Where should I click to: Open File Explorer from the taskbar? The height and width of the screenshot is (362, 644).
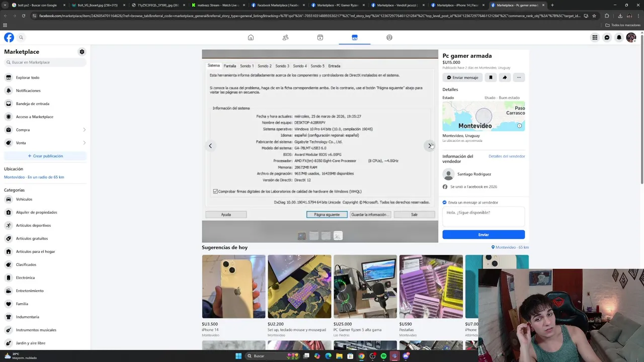coord(339,356)
